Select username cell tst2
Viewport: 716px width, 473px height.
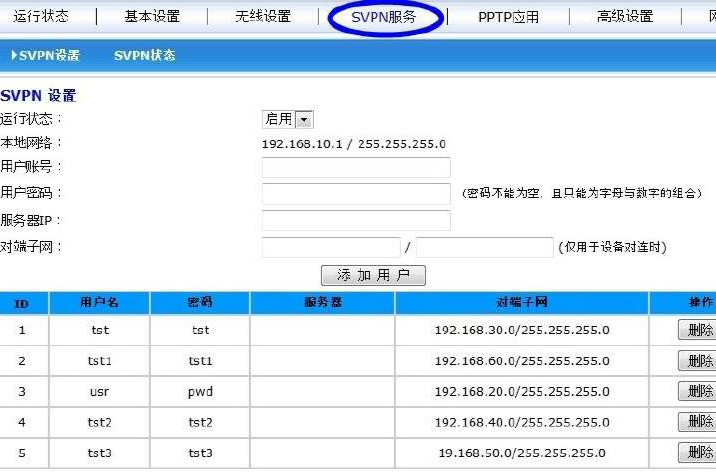point(100,422)
